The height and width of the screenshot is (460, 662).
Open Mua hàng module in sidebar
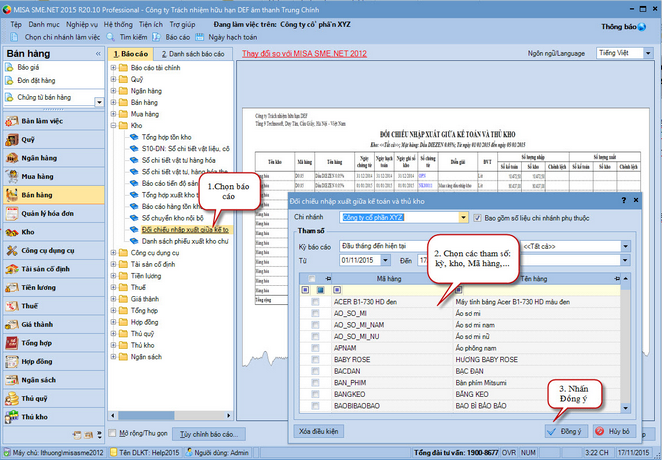pyautogui.click(x=54, y=176)
